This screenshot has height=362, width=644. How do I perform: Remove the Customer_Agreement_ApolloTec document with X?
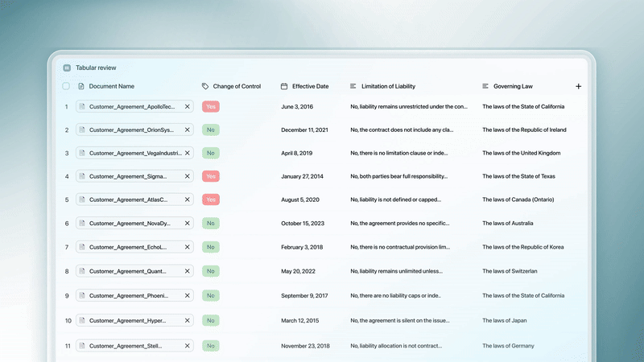point(188,106)
